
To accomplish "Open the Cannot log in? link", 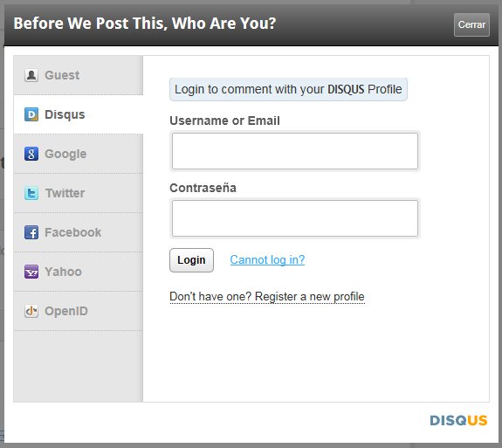I will click(267, 259).
